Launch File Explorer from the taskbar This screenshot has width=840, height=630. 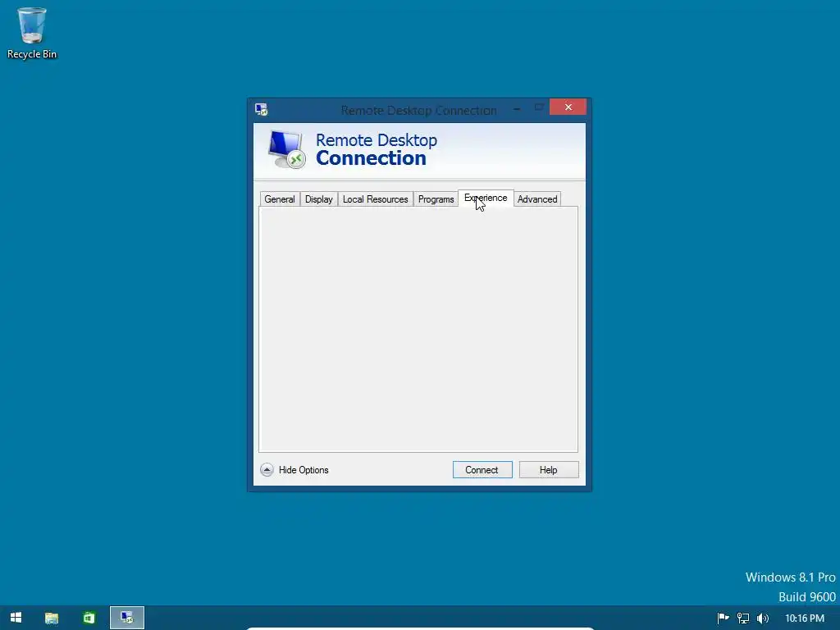tap(52, 618)
